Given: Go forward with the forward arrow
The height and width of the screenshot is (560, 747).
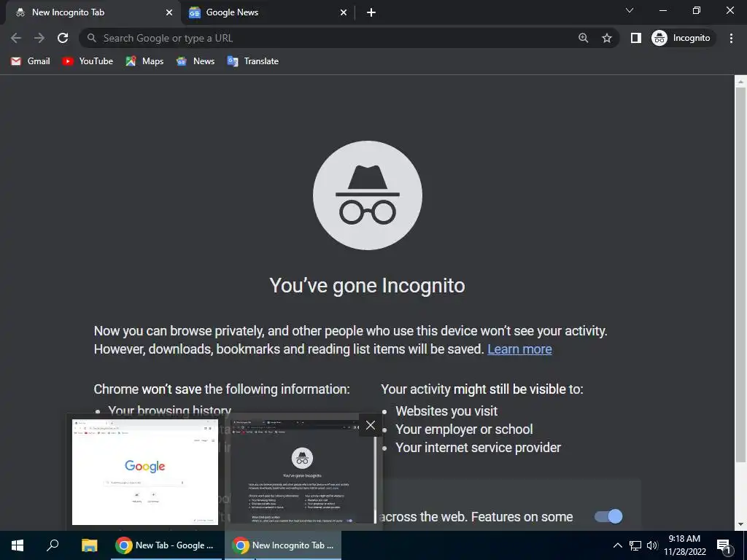Looking at the screenshot, I should (39, 38).
